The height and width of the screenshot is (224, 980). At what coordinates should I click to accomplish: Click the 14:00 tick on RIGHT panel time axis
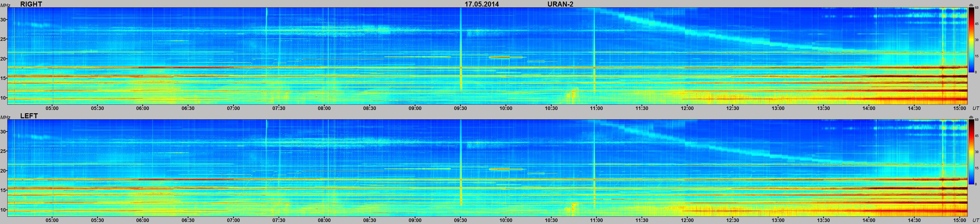[x=869, y=108]
